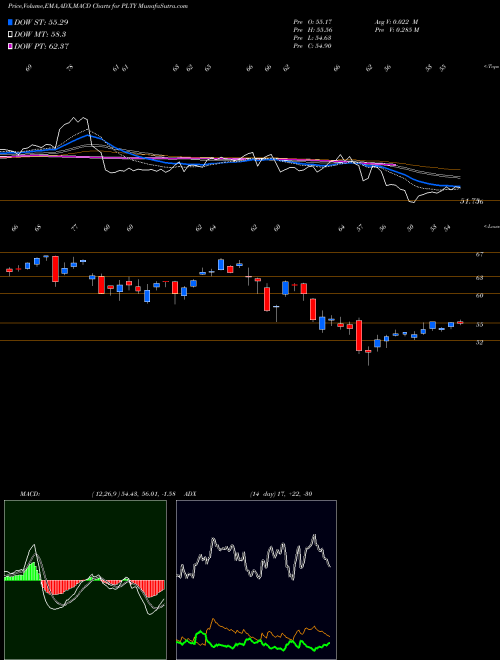Image resolution: width=500 pixels, height=660 pixels.
Task: Click the MACD parameters '(12,26,9) 54.48, 56.01, -1.58'
Action: coord(136,493)
